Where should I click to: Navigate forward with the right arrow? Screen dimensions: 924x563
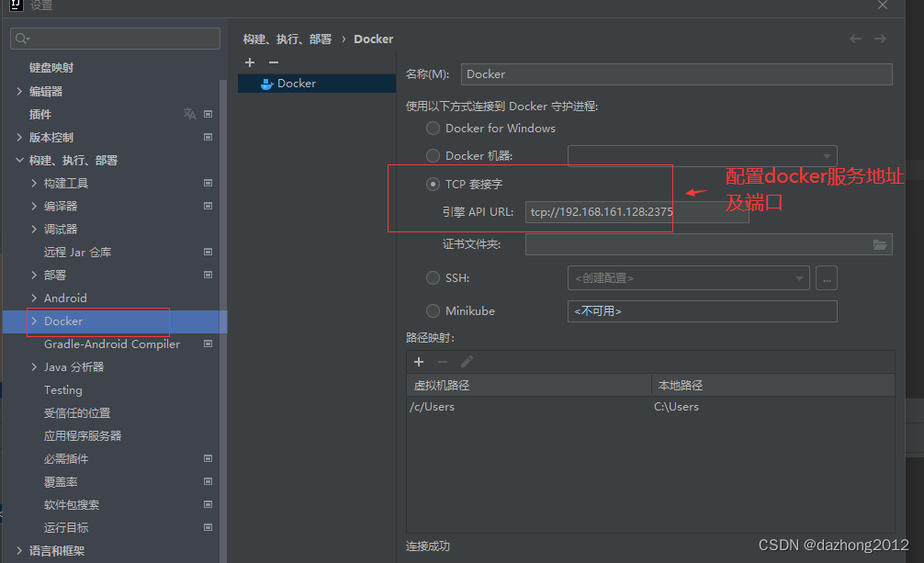coord(880,39)
